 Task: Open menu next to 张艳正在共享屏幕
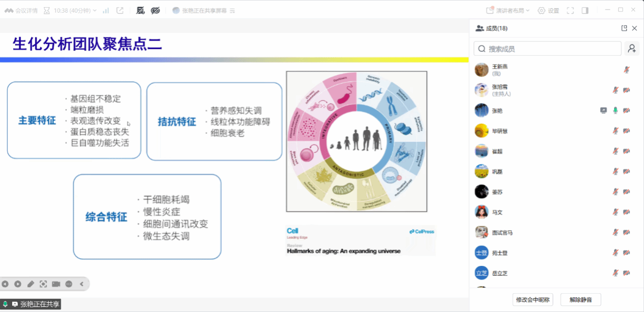[x=233, y=10]
